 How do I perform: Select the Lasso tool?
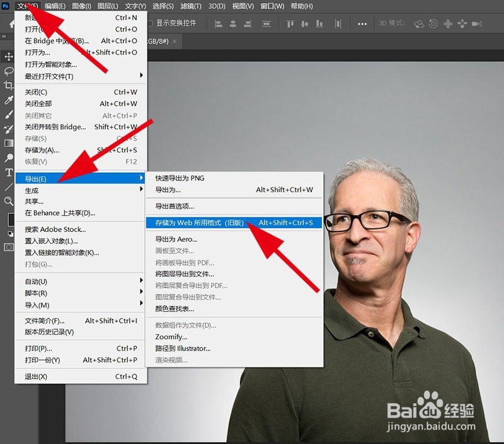click(x=9, y=71)
